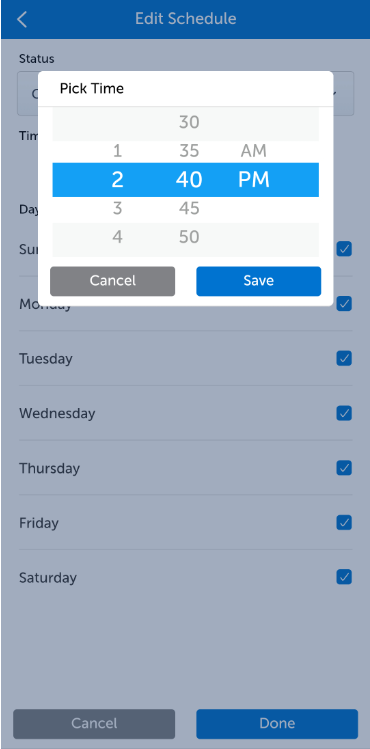Disable Friday in the schedule
The image size is (370, 749).
click(x=344, y=523)
